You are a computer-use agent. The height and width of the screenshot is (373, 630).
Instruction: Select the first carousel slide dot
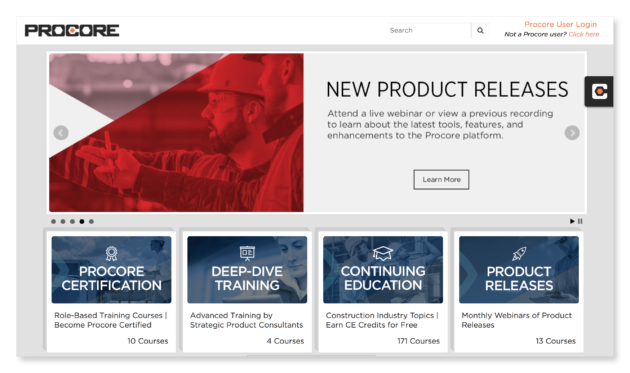(53, 221)
